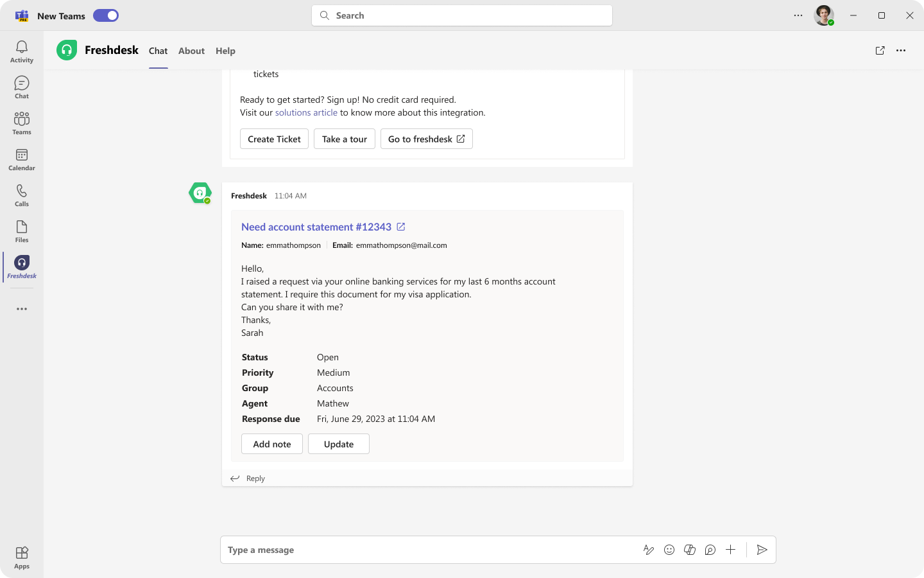Go to Teams in the sidebar

(22, 123)
